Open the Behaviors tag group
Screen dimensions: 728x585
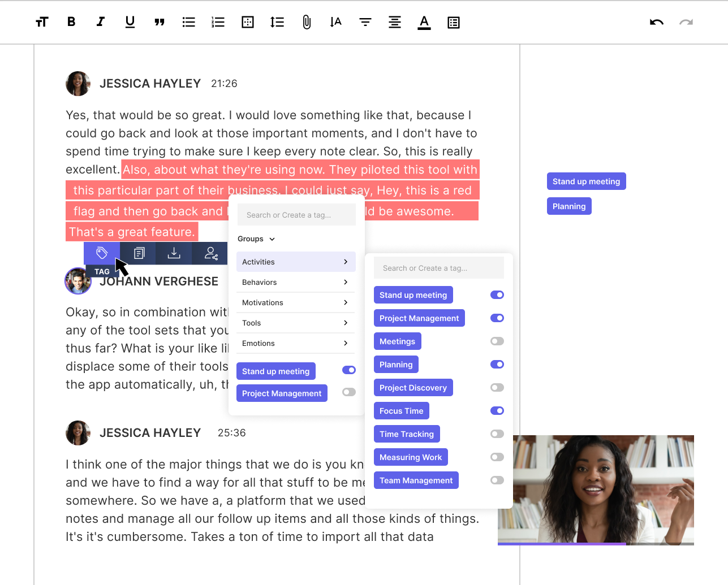click(x=260, y=282)
